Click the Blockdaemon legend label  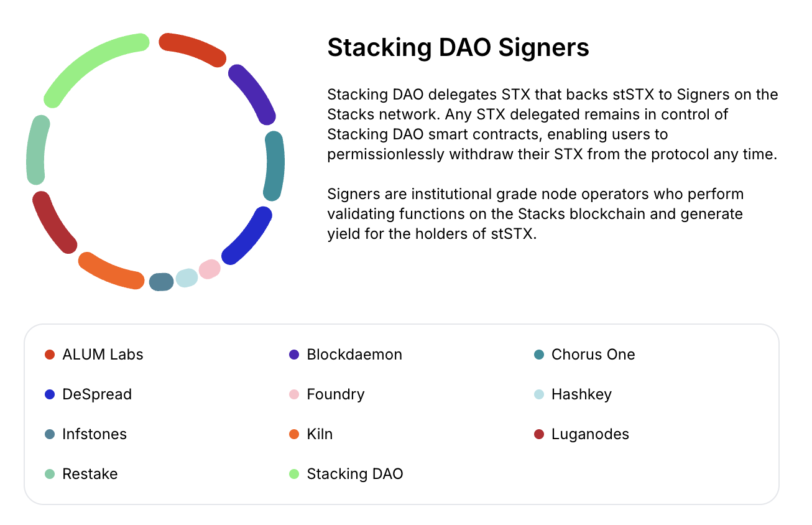[x=354, y=355]
